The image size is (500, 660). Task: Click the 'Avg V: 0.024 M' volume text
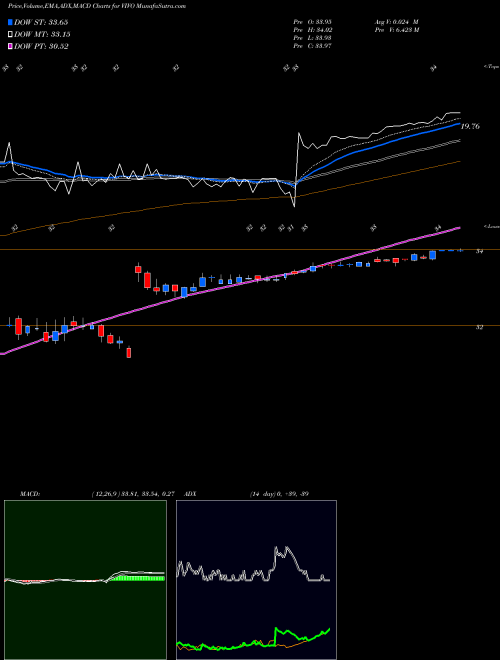coord(396,21)
